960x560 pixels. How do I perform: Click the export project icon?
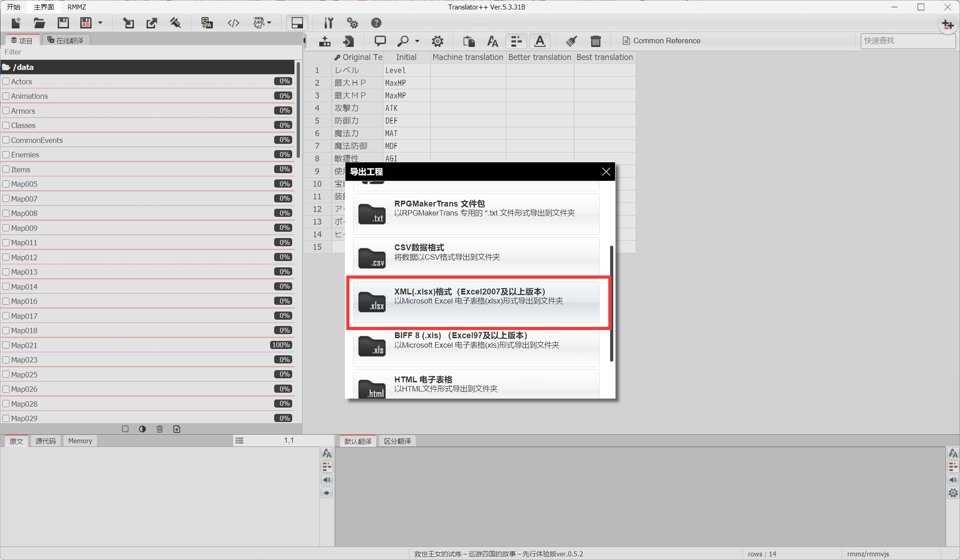pos(152,23)
